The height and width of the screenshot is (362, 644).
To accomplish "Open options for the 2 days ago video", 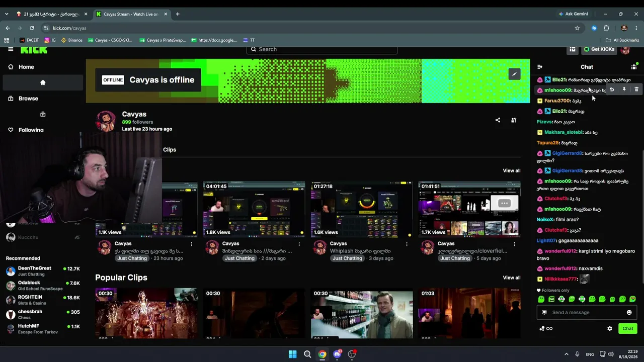I will point(299,244).
